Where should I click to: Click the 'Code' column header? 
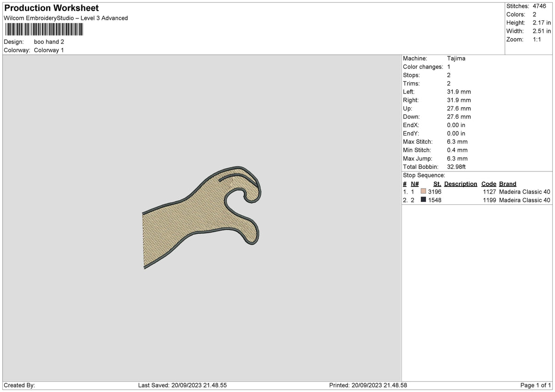488,184
